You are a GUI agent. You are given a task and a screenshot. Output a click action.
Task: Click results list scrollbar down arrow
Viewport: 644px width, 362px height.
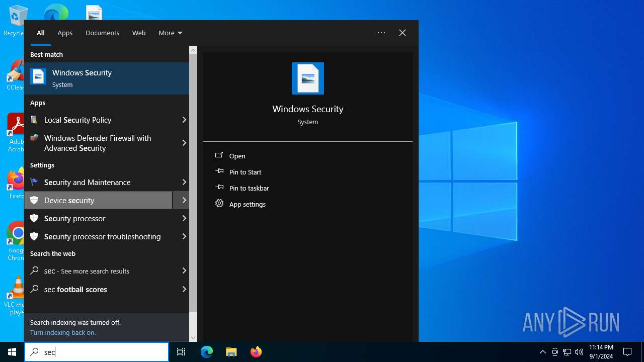tap(193, 337)
